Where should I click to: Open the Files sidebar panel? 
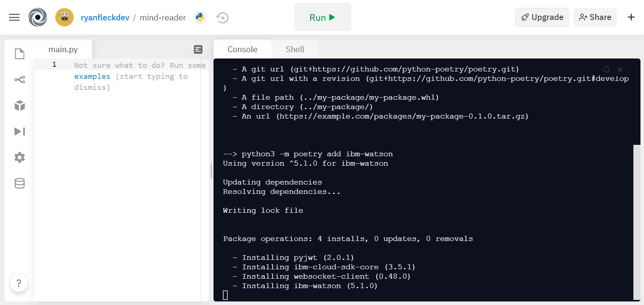pos(20,54)
